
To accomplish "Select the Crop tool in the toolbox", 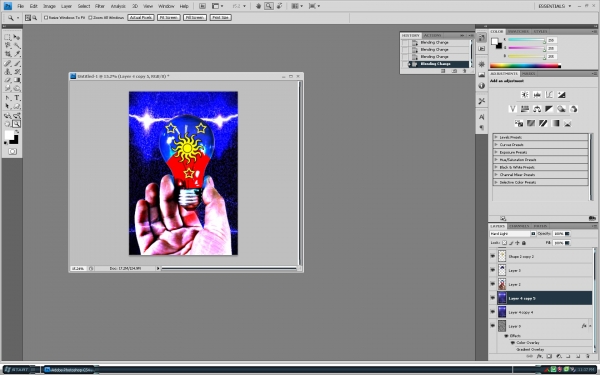I will 7,54.
